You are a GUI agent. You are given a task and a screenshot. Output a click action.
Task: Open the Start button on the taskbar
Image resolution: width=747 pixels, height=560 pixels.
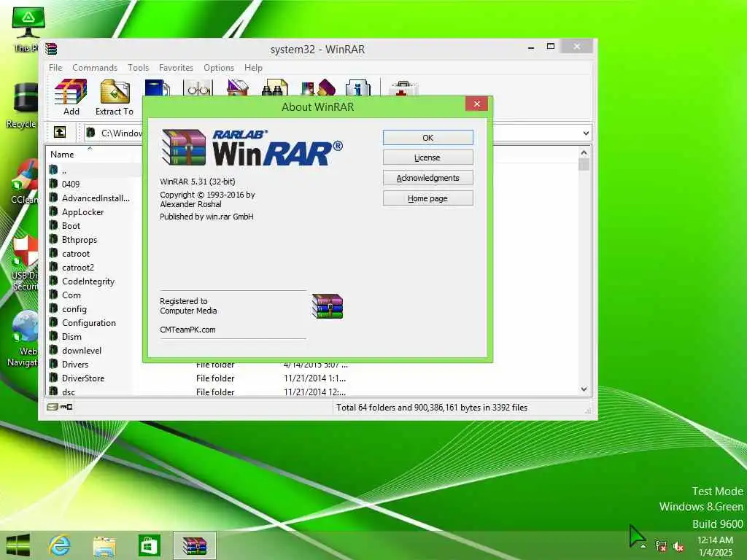coord(18,545)
